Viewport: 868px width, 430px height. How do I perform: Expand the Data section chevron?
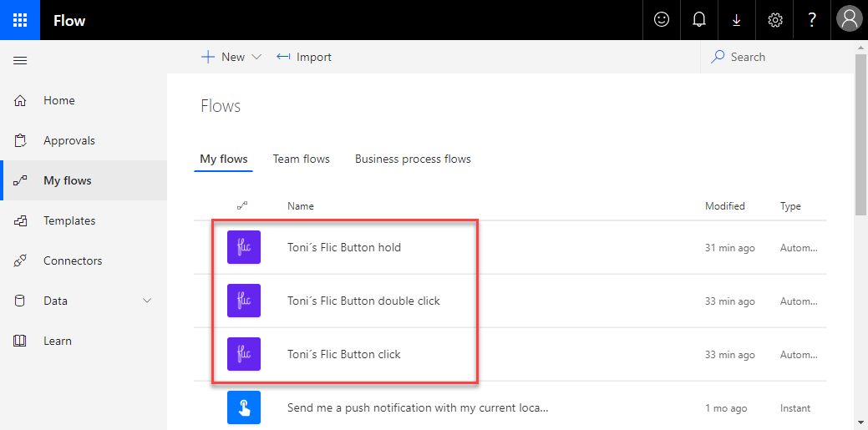148,301
